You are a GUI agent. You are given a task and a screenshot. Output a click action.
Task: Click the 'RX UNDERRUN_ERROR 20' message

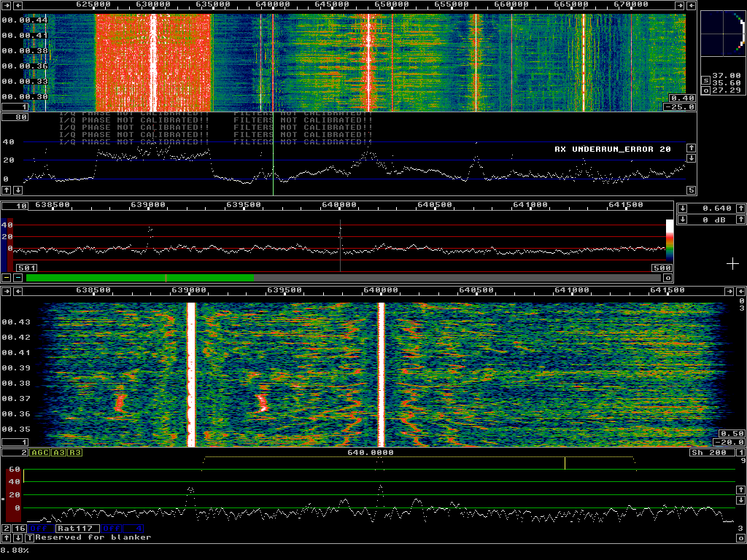613,149
